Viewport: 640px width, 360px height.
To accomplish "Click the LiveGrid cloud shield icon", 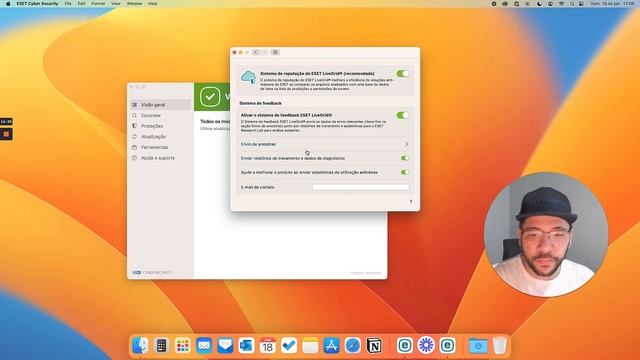I will click(x=248, y=78).
